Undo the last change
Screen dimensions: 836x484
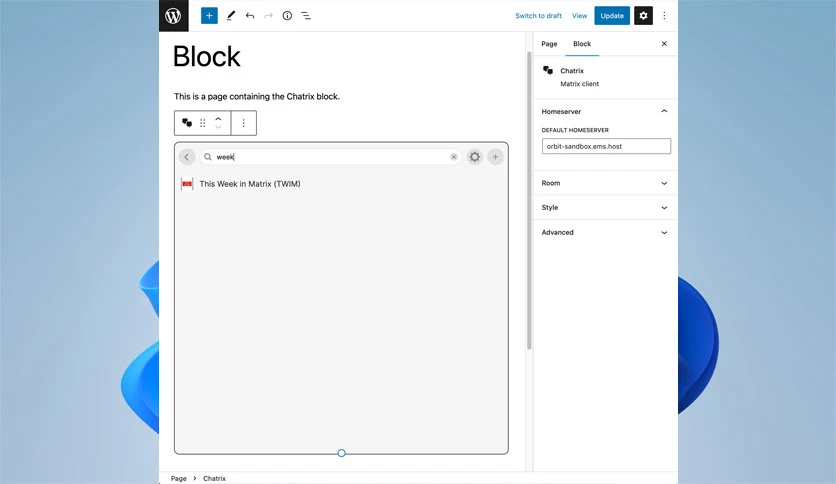click(x=250, y=15)
